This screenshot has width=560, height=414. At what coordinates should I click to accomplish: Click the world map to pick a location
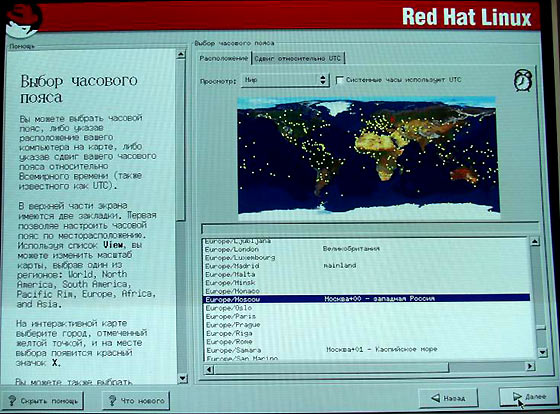pyautogui.click(x=368, y=157)
